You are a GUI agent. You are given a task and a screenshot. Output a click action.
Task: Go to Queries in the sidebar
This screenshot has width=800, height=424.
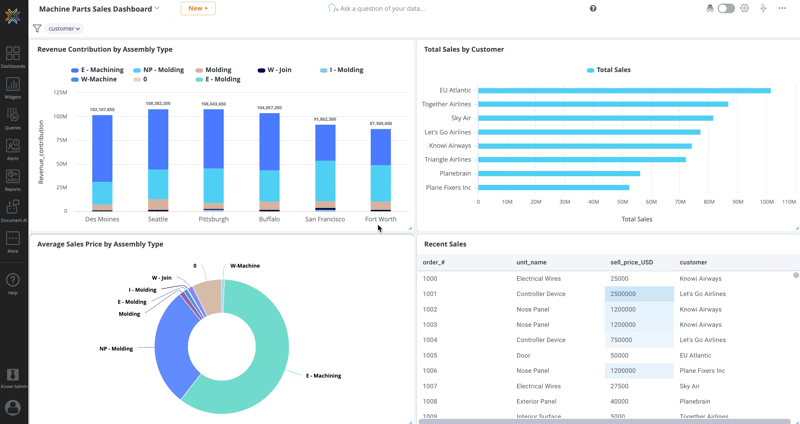tap(13, 118)
